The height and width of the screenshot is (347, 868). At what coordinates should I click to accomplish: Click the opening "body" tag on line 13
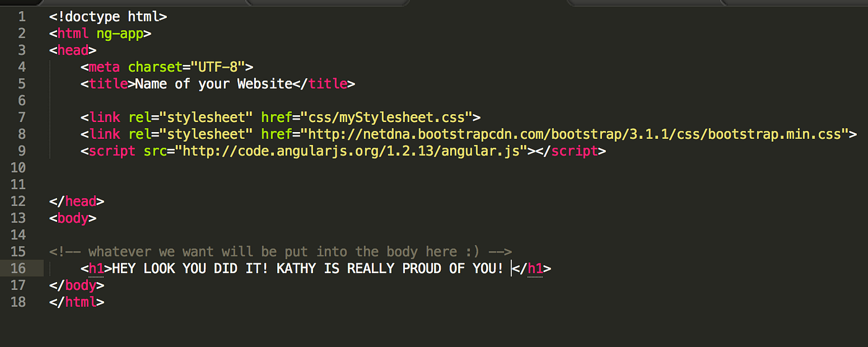point(73,218)
